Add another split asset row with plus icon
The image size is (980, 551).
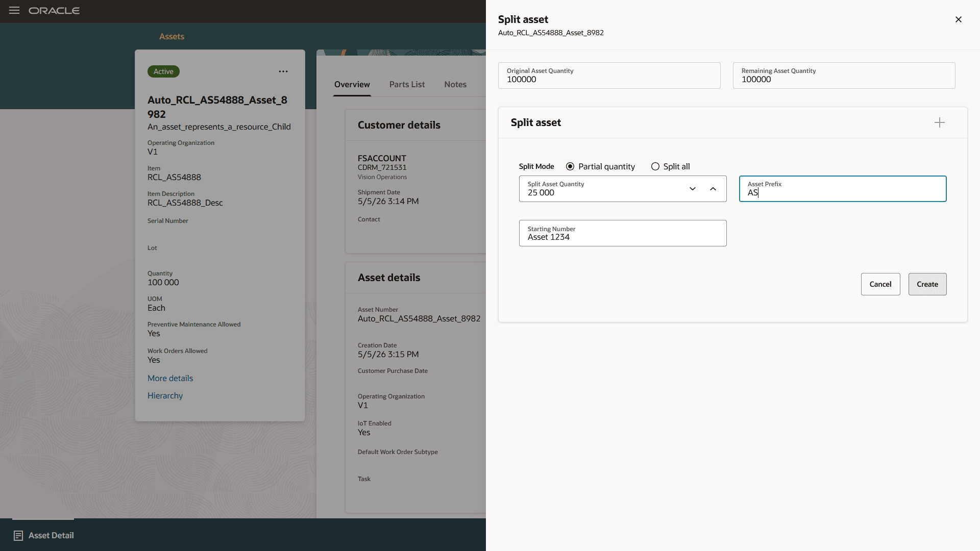(940, 122)
